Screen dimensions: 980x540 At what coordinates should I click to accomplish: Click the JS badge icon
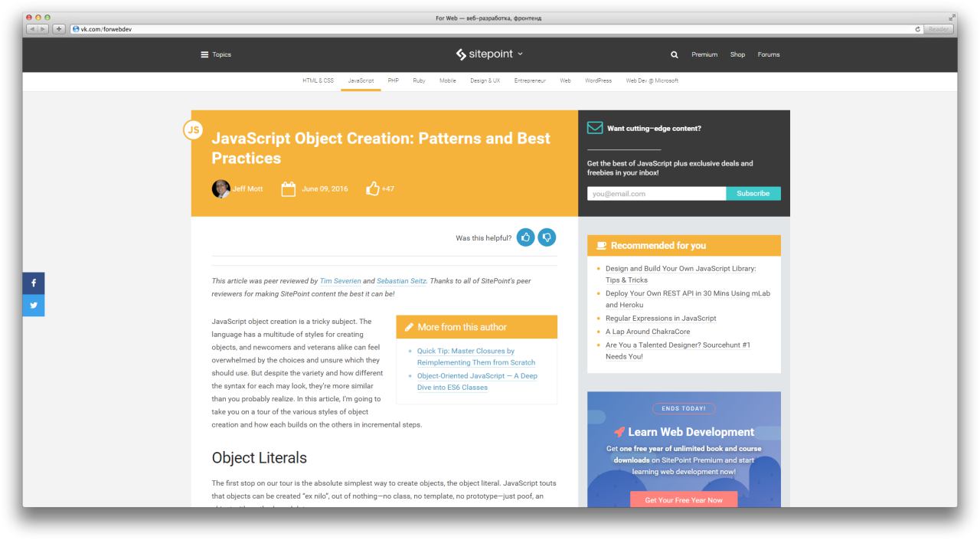tap(193, 130)
